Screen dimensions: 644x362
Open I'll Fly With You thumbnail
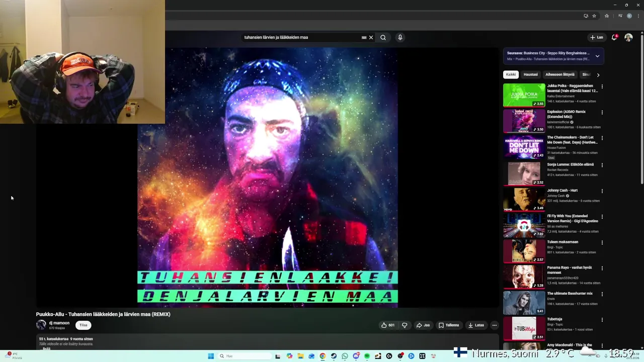pos(524,225)
